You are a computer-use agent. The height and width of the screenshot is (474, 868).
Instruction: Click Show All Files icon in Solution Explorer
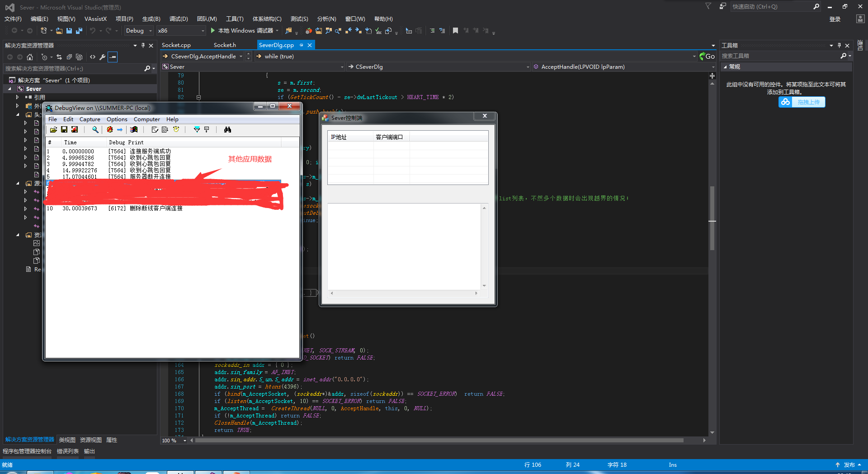pos(79,57)
